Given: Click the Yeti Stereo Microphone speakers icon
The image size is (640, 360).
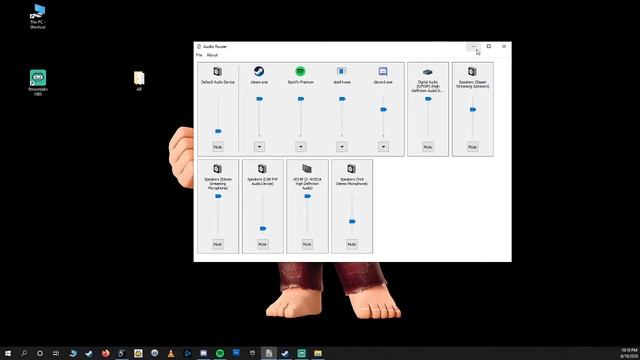Looking at the screenshot, I should point(351,169).
